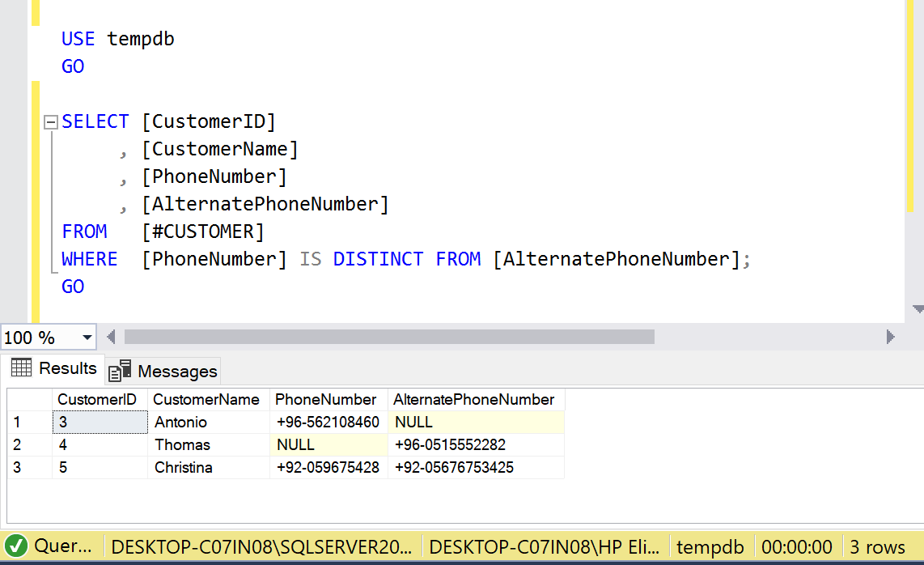Click the 3 rows status bar indicator
The width and height of the screenshot is (924, 565).
coord(878,547)
